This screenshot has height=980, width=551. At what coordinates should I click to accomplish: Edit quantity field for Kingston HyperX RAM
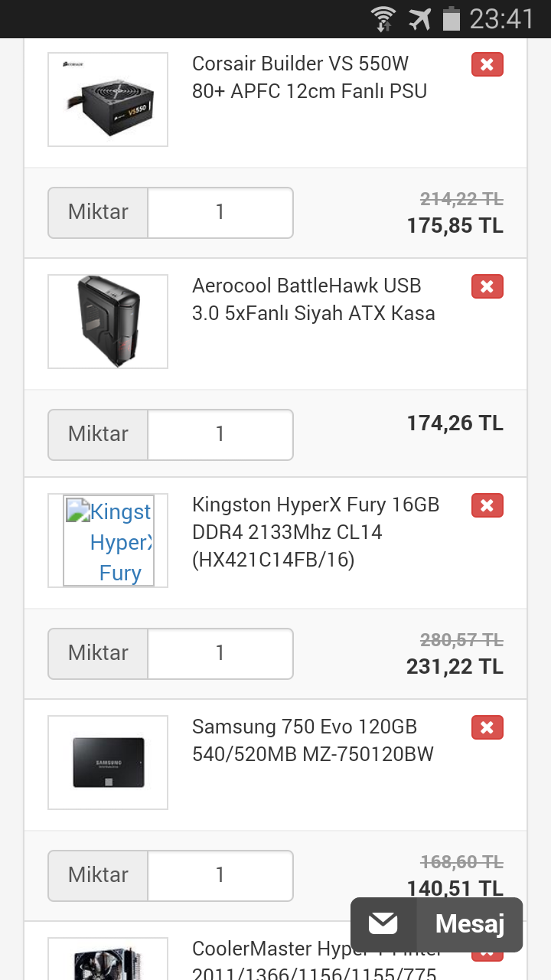click(220, 653)
